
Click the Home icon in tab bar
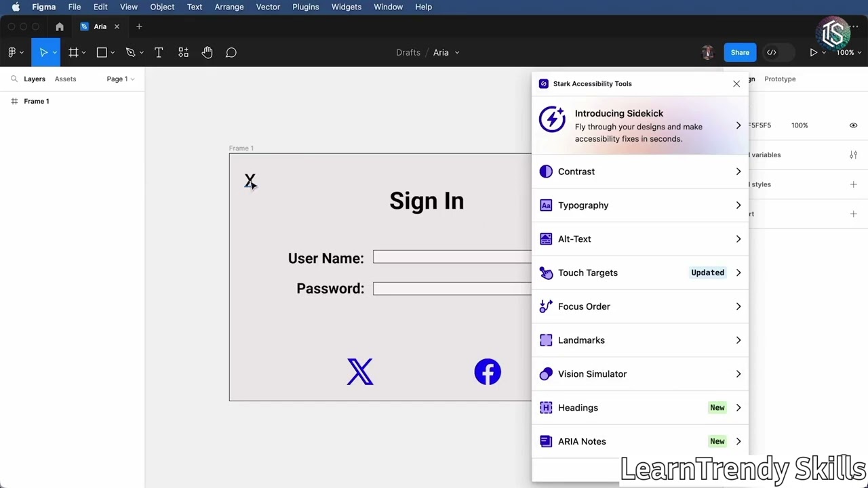(60, 26)
